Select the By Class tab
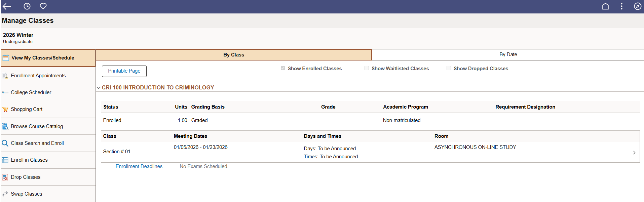The height and width of the screenshot is (202, 644). point(234,55)
